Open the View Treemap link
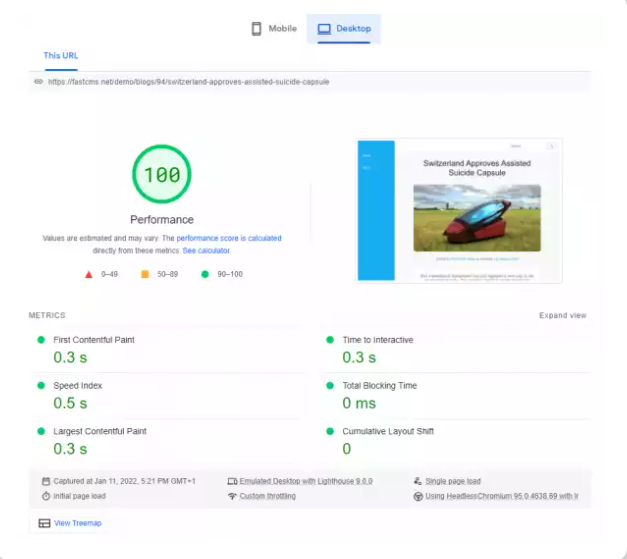The height and width of the screenshot is (559, 627). point(78,523)
